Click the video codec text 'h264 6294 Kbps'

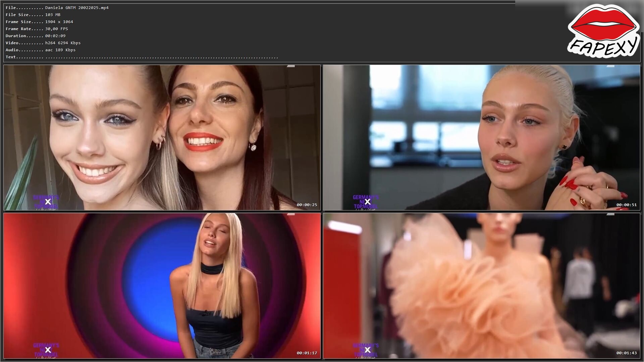tap(63, 43)
